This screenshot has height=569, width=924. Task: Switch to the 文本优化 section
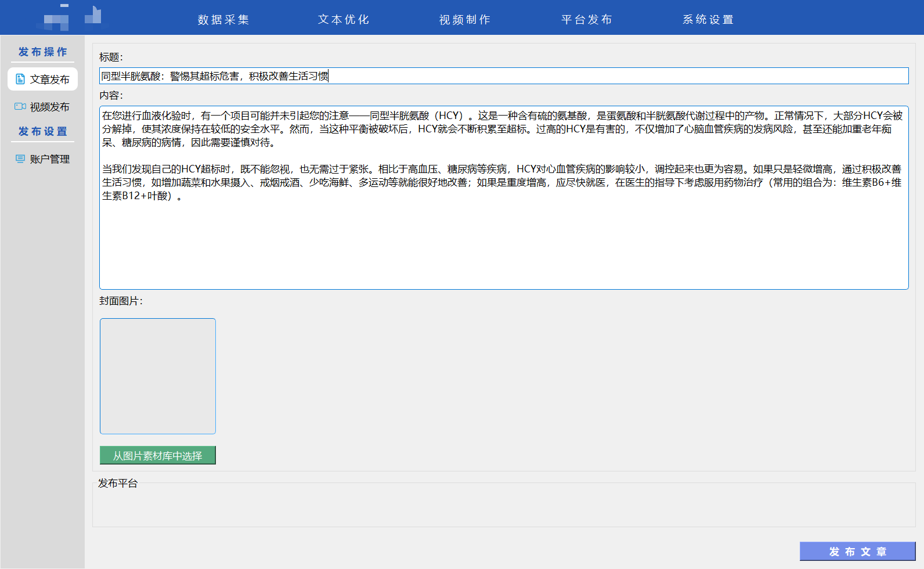(344, 20)
